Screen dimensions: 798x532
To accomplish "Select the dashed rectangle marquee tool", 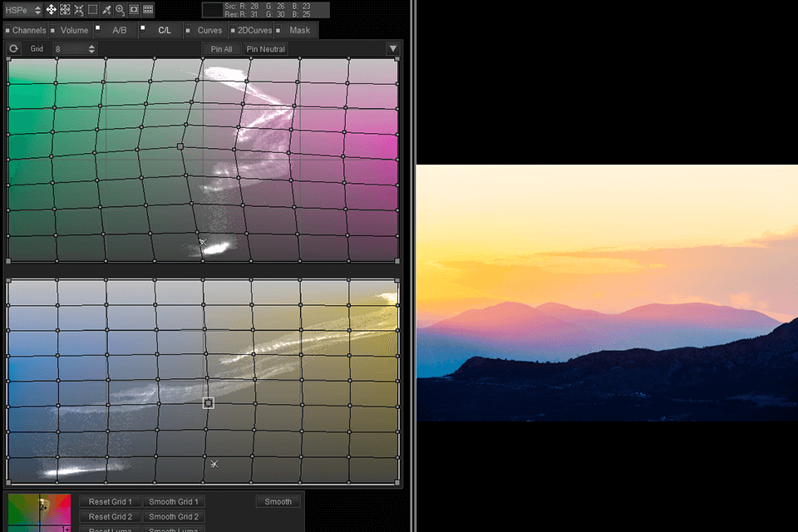I will [x=92, y=9].
